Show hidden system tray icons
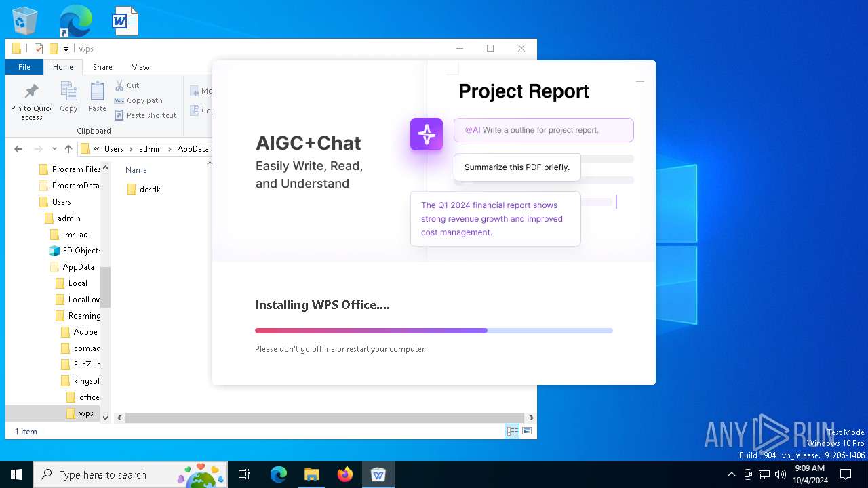 point(731,474)
